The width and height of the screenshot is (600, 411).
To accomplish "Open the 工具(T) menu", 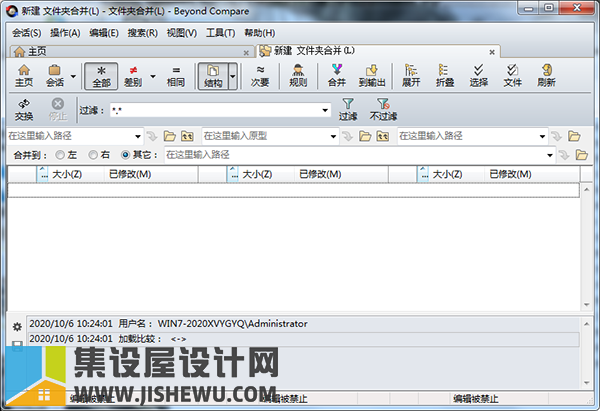I will 220,33.
